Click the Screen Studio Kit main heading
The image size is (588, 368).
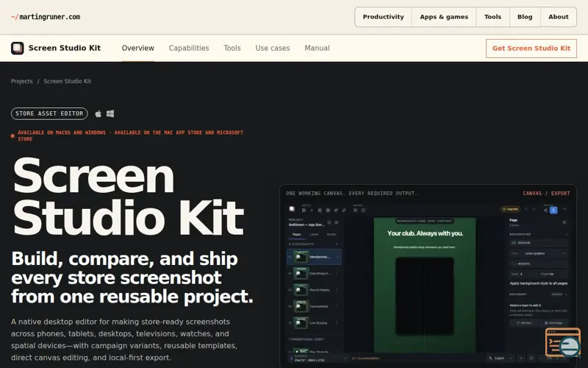[x=128, y=197]
